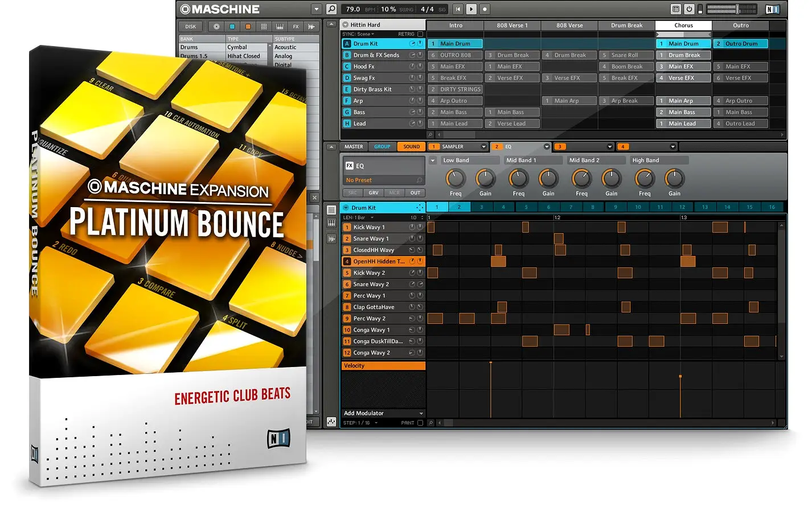Viewport: 812px width, 511px height.
Task: Open the STEP: 1/16 dropdown
Action: click(360, 423)
